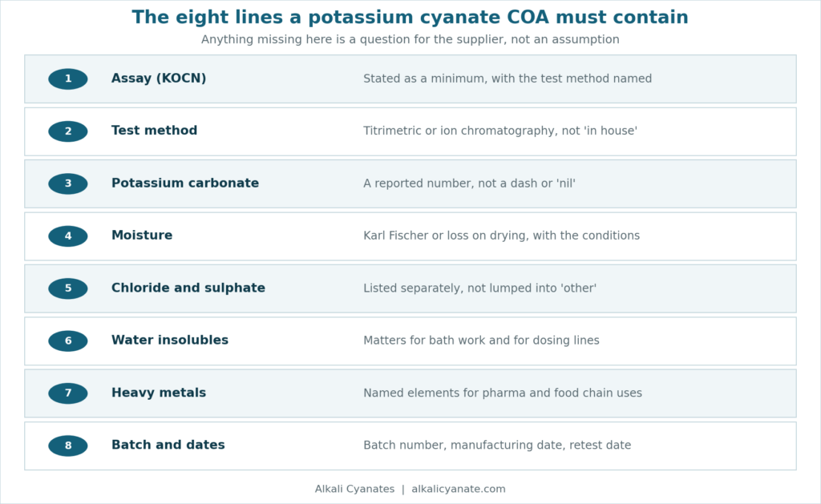Click the Chloride and sulphate heading

(x=188, y=288)
